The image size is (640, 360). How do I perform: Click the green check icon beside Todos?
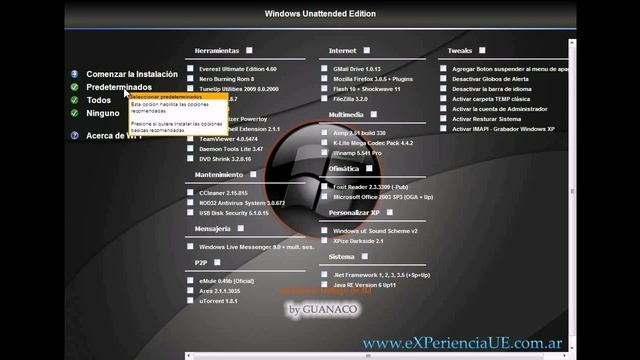coord(74,100)
